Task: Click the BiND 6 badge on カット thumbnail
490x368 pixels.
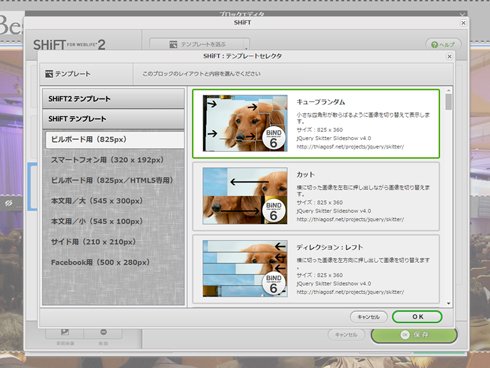Action: pyautogui.click(x=274, y=211)
